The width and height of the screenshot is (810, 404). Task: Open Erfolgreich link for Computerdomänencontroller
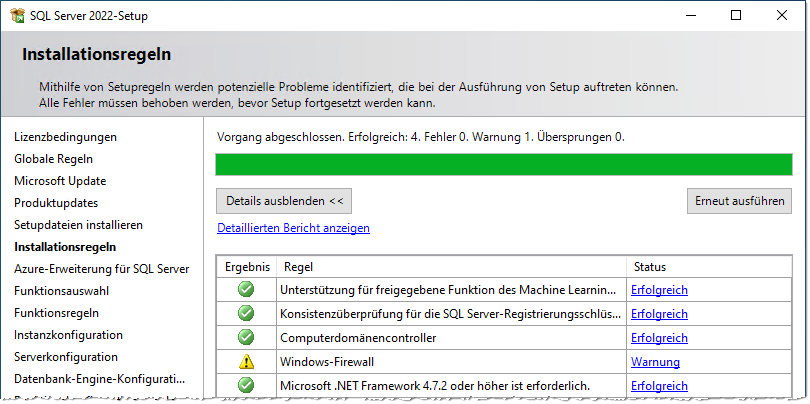(x=659, y=338)
